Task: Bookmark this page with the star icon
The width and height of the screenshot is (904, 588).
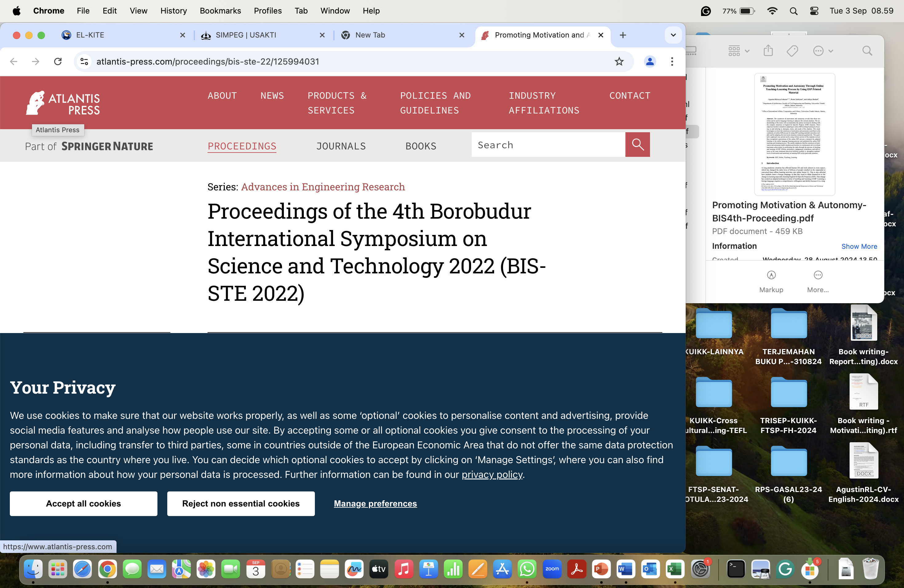Action: pos(619,62)
